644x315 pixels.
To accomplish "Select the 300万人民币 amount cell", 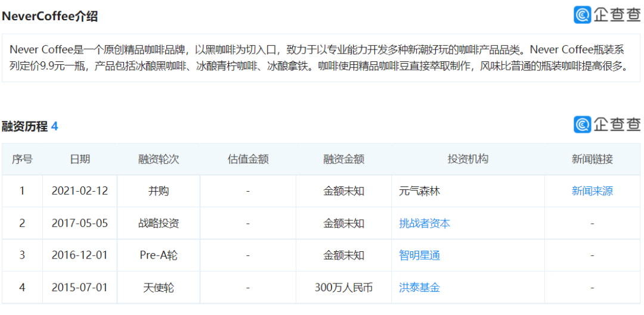I will 343,288.
